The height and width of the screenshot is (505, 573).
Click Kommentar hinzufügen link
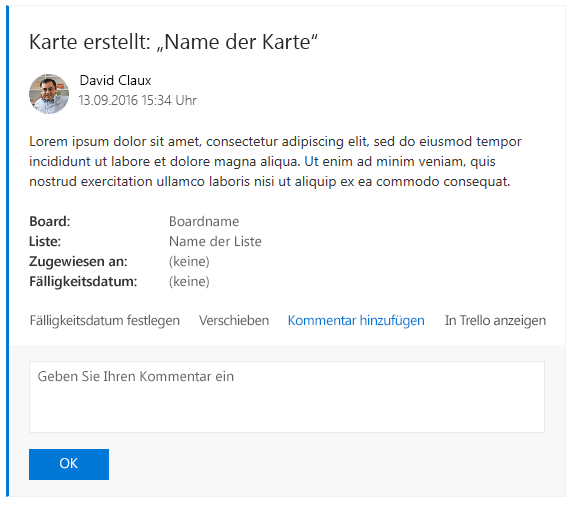pos(356,320)
